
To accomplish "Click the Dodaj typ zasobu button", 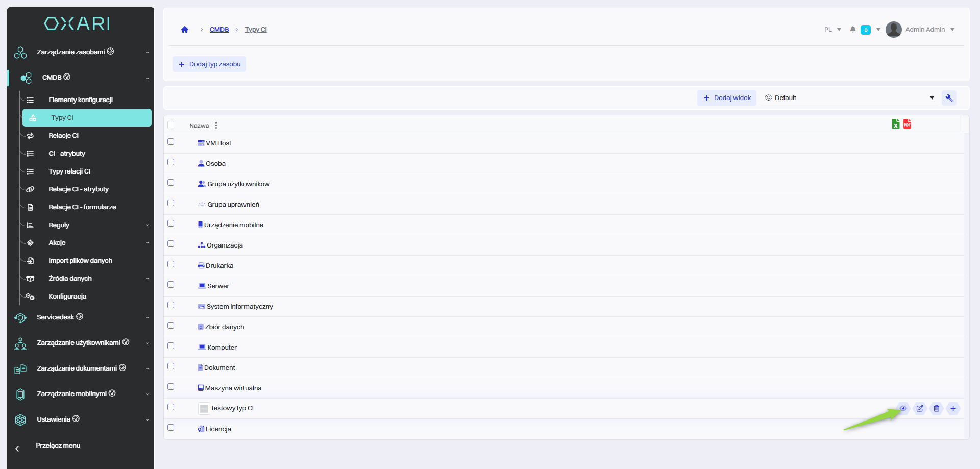I will coord(209,64).
